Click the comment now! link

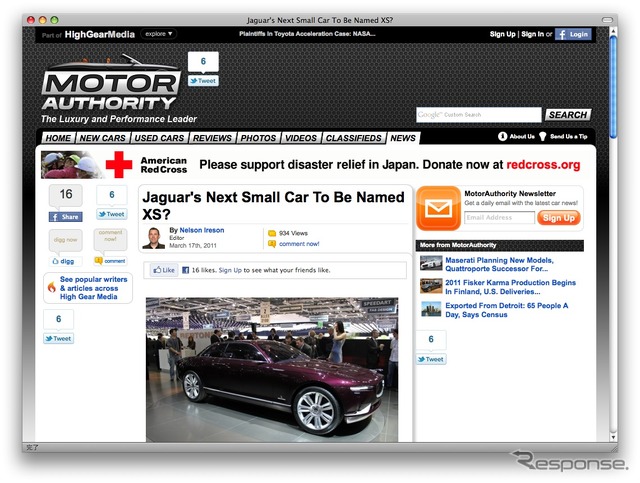(299, 244)
